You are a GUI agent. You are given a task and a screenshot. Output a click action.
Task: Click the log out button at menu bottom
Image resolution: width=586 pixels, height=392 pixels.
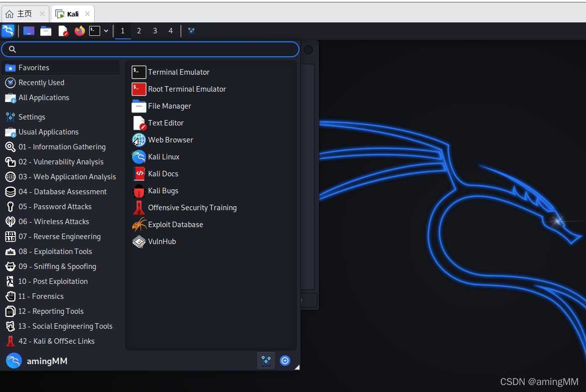[285, 361]
